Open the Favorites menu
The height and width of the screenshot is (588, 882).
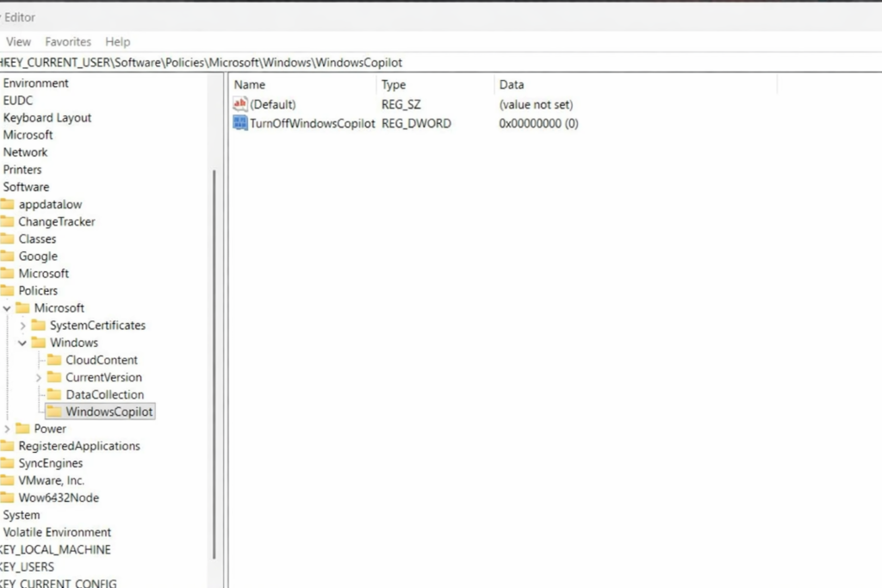(68, 41)
